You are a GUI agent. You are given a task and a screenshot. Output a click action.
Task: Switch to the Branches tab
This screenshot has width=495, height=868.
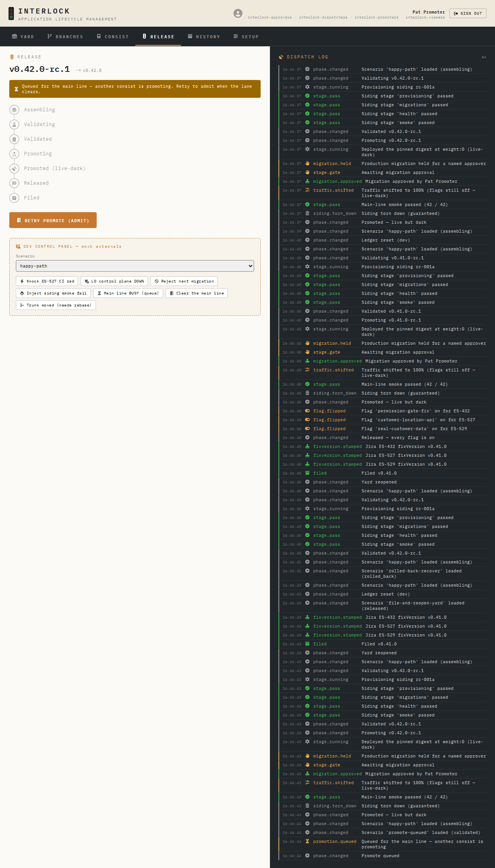coord(65,37)
